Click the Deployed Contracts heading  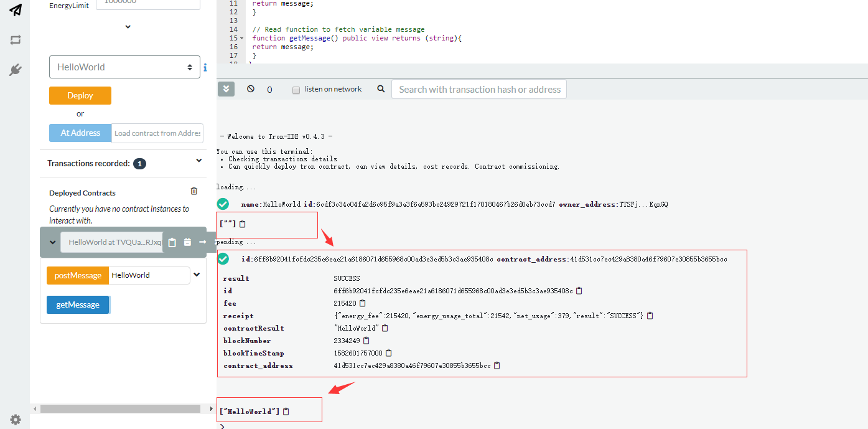[x=82, y=193]
